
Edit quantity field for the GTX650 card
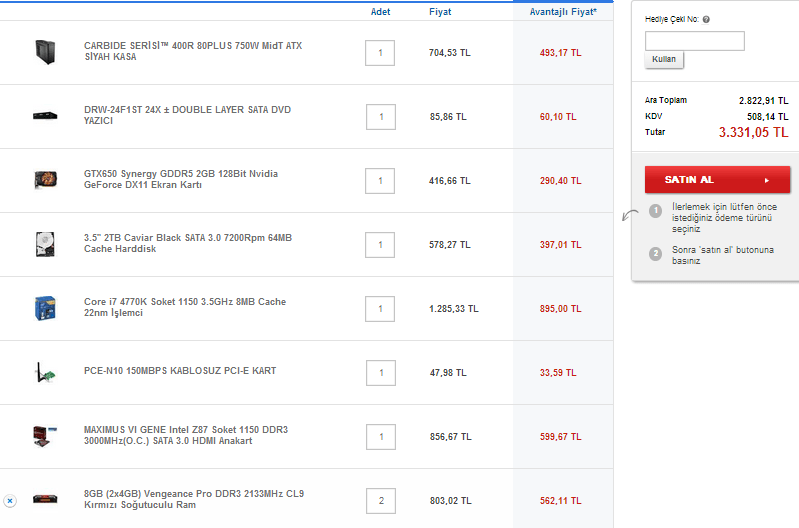click(x=380, y=181)
